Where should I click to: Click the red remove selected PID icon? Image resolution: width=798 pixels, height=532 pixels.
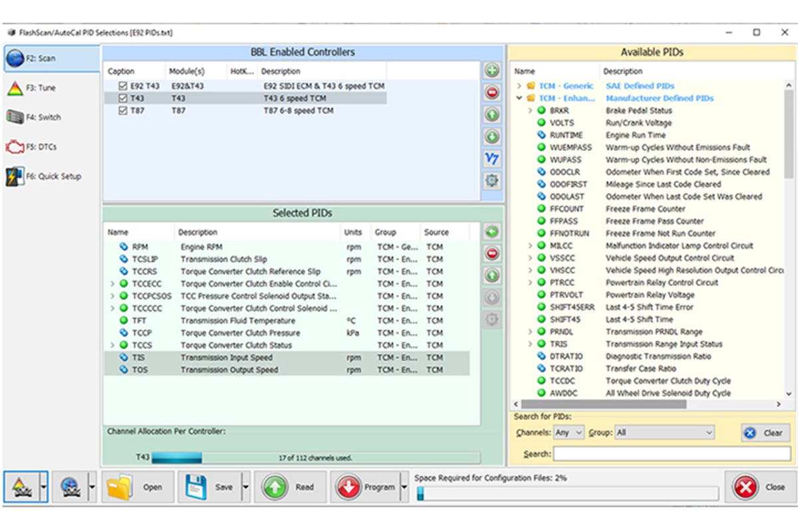(x=492, y=253)
